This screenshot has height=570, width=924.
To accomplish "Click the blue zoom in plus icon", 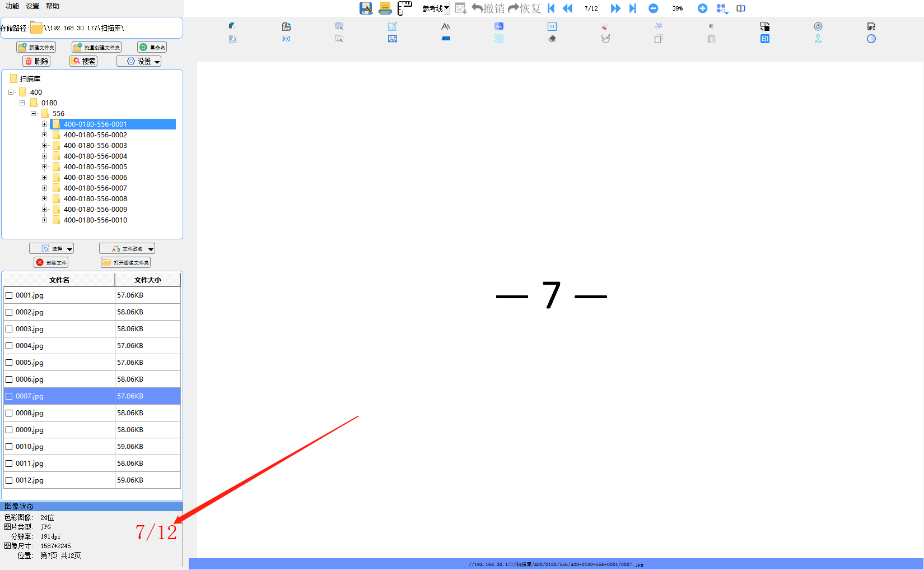I will coord(702,8).
